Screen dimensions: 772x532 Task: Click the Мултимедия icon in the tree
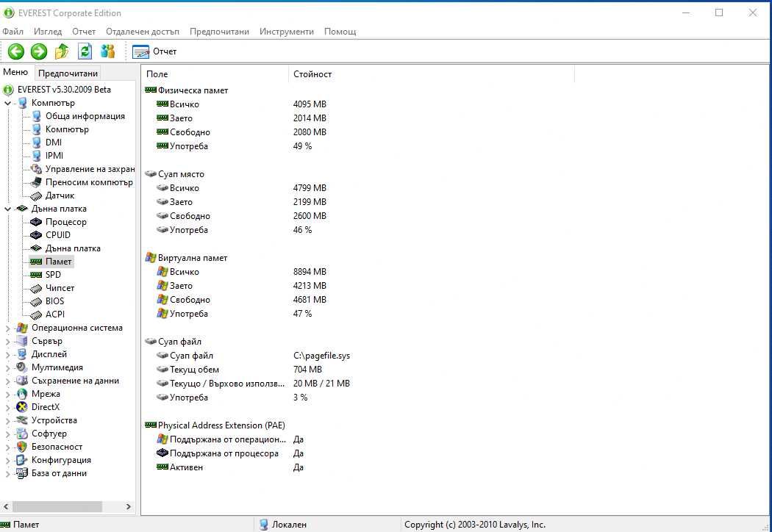21,367
